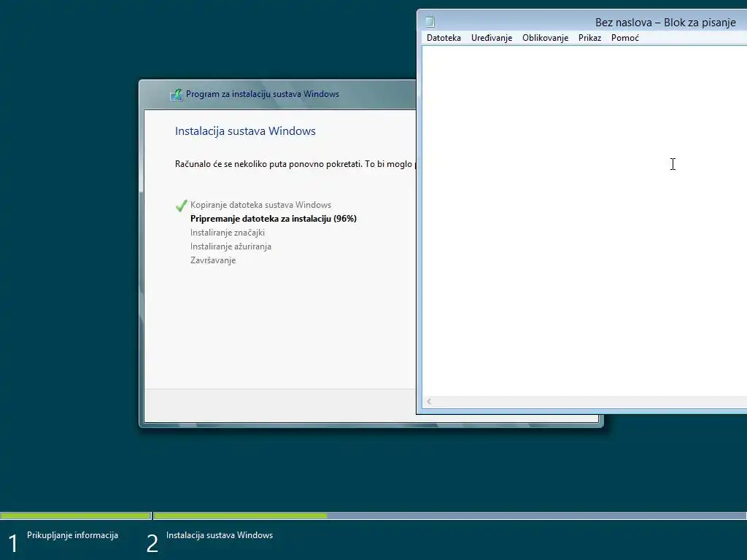Image resolution: width=747 pixels, height=560 pixels.
Task: Open the Pomoć menu in Notepad
Action: click(624, 38)
